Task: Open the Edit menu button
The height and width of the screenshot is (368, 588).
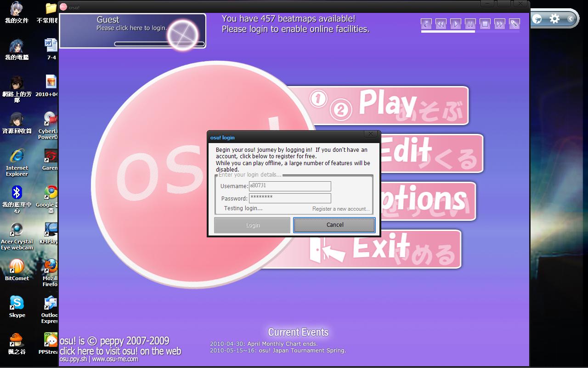Action: [x=431, y=153]
